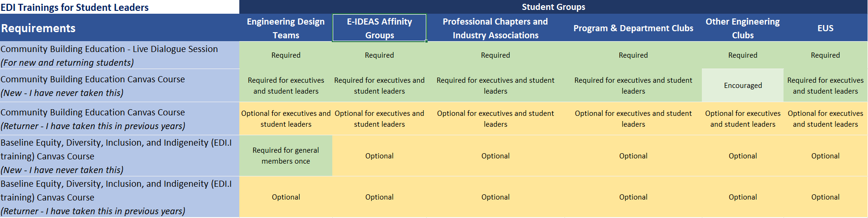Click the Baseline EDI.I training Returner row label
Image resolution: width=868 pixels, height=218 pixels.
coord(119,197)
